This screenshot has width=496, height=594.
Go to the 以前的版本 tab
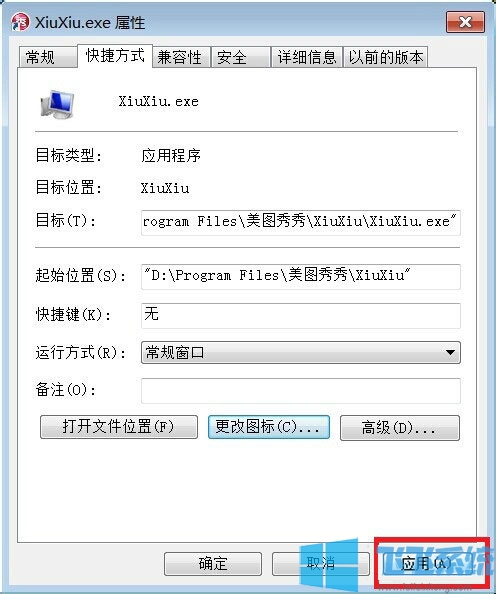(x=386, y=57)
